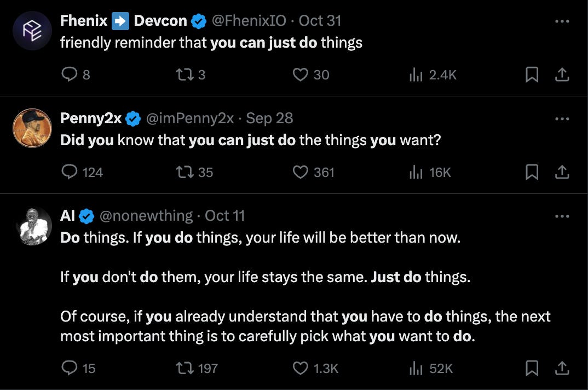Open the more options menu on Fhenix's tweet
This screenshot has width=588, height=390.
coord(562,20)
